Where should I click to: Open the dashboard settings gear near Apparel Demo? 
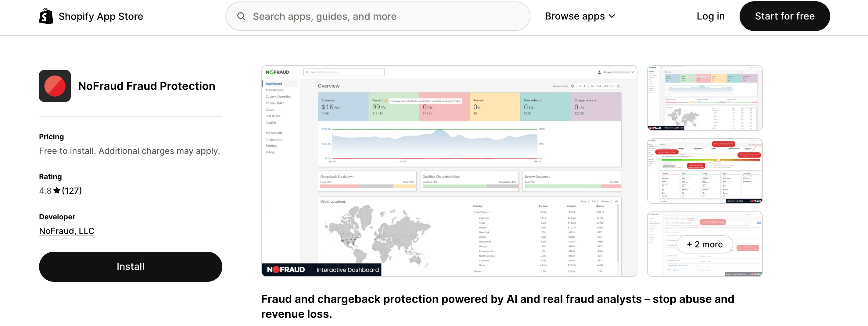[573, 87]
